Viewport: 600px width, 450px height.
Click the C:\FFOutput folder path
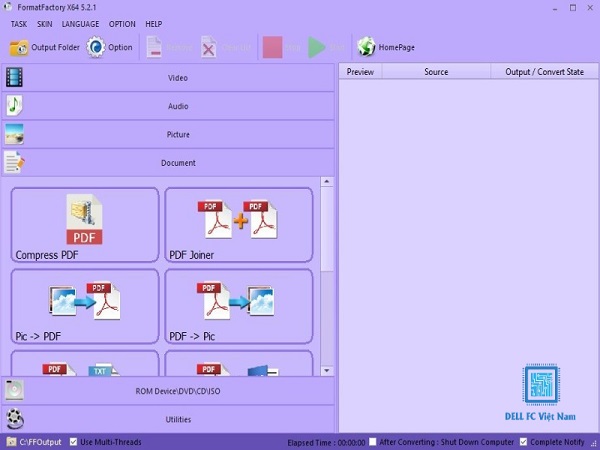tap(40, 442)
